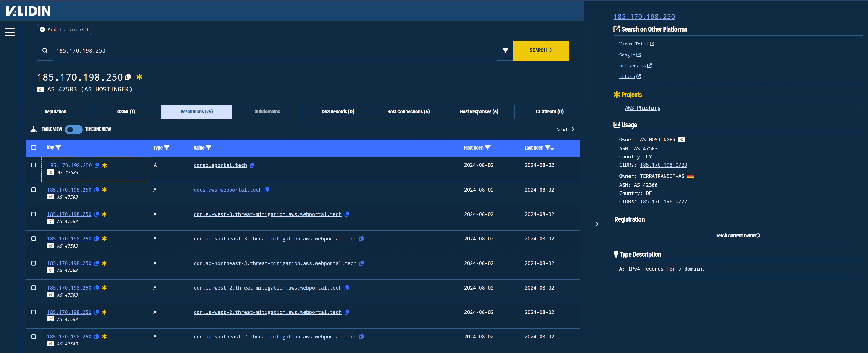Open the Key column filter
The width and height of the screenshot is (868, 353).
click(x=58, y=148)
